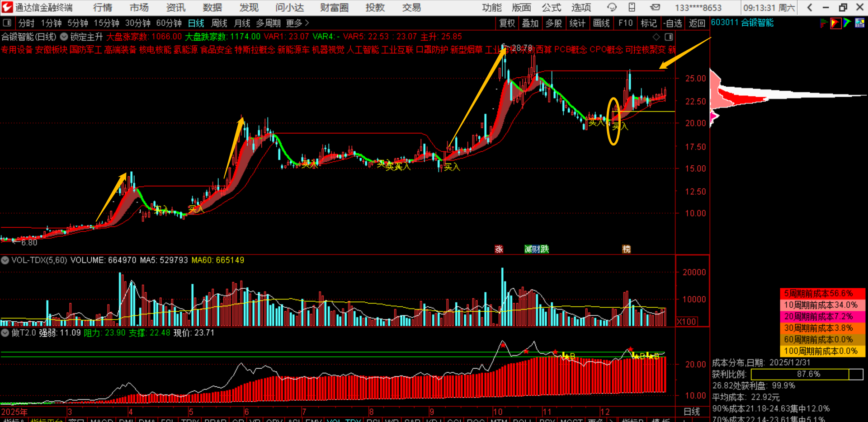The height and width of the screenshot is (422, 868).
Task: Select the red flame cost distribution icon
Action: point(835,23)
